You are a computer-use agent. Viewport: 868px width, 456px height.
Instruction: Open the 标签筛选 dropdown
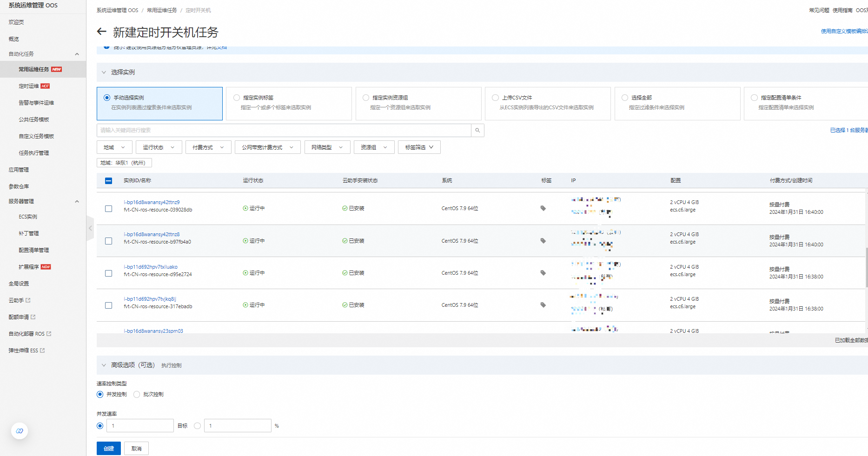[x=419, y=147]
